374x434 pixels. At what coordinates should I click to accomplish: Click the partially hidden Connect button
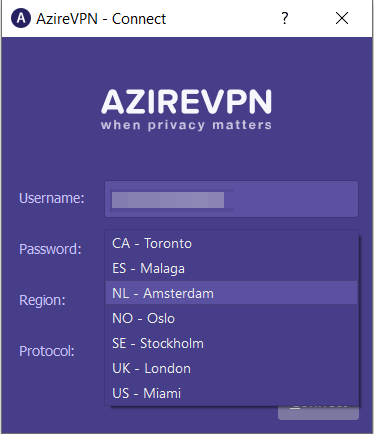click(x=318, y=413)
